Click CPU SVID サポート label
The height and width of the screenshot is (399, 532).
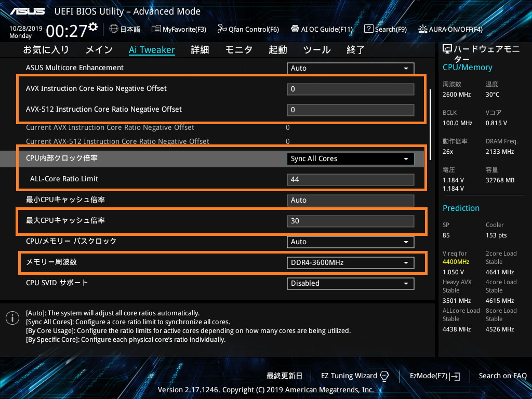pos(57,283)
